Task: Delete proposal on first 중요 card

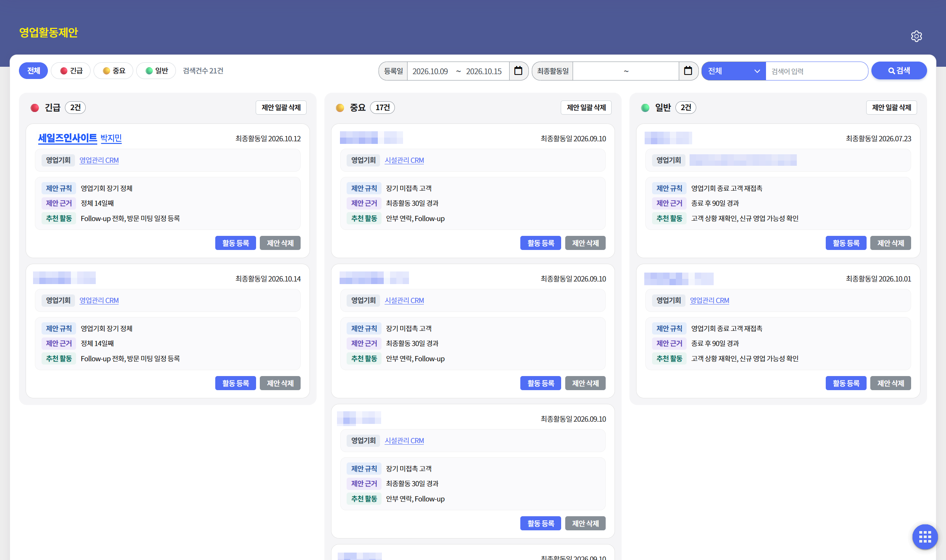Action: [585, 243]
